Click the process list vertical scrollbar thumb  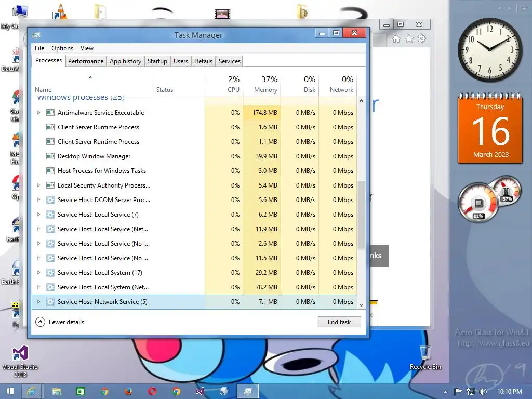pyautogui.click(x=362, y=215)
